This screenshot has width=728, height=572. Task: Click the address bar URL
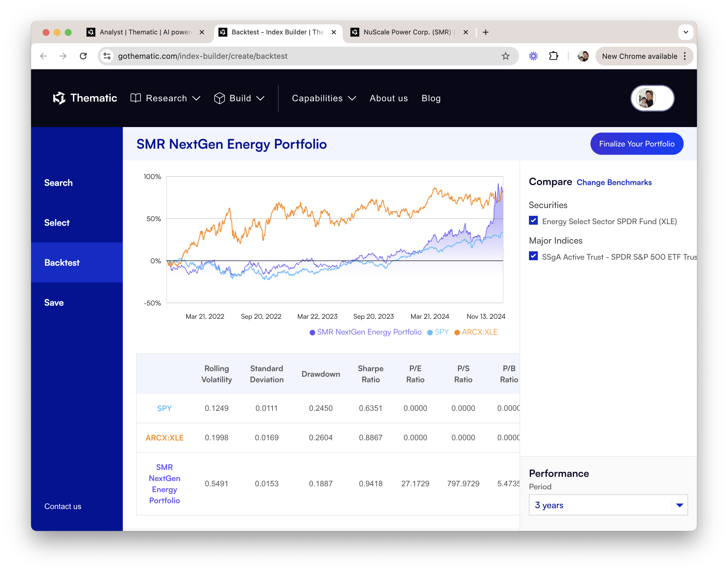click(202, 56)
